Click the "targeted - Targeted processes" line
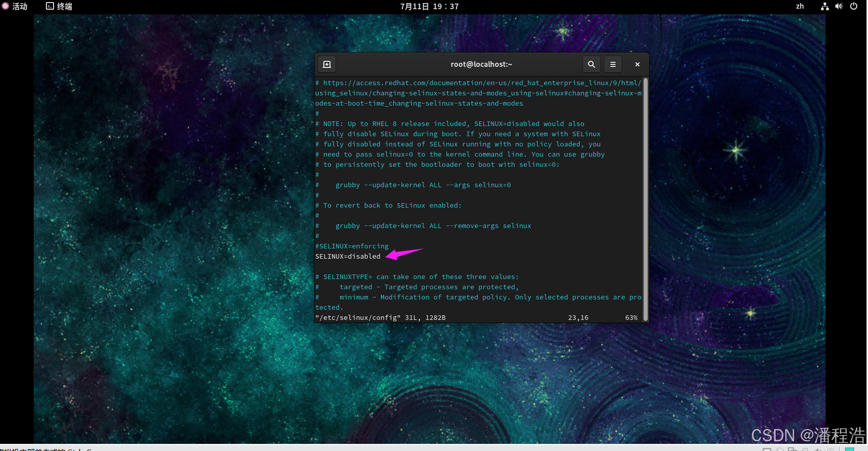Image resolution: width=868 pixels, height=451 pixels. (417, 287)
